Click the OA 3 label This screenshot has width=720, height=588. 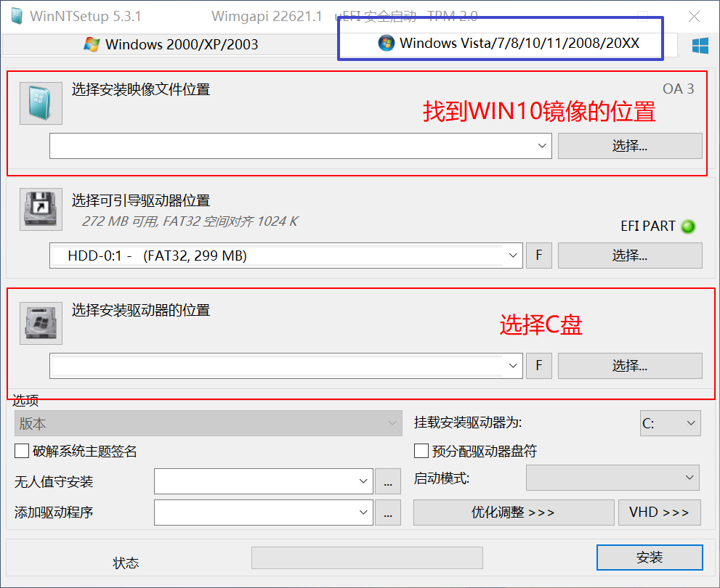tap(678, 89)
